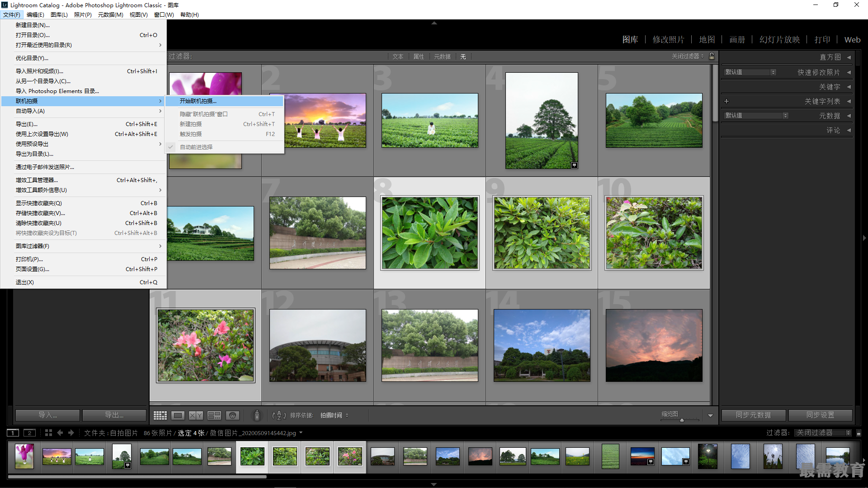Choose 退出(X) menu item
This screenshot has height=488, width=868.
(84, 282)
